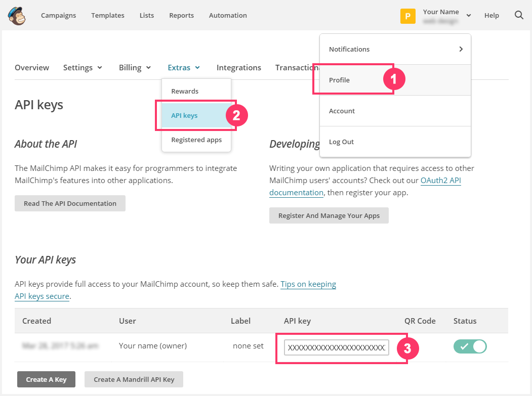Open Tips on keeping API keys secure

click(308, 284)
